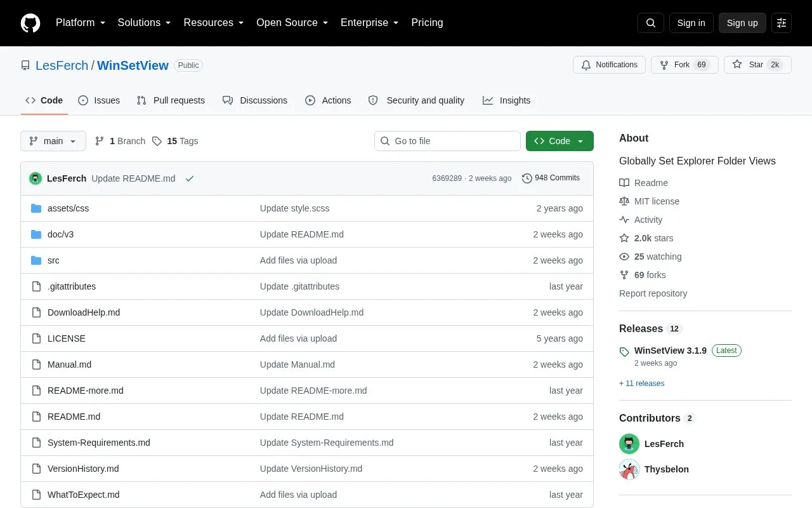Open the Security and quality tab
Screen dimensions: 812x508
click(x=416, y=100)
